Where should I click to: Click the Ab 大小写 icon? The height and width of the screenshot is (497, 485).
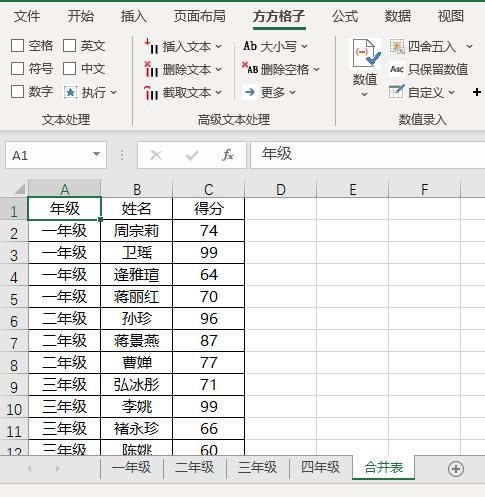(250, 46)
